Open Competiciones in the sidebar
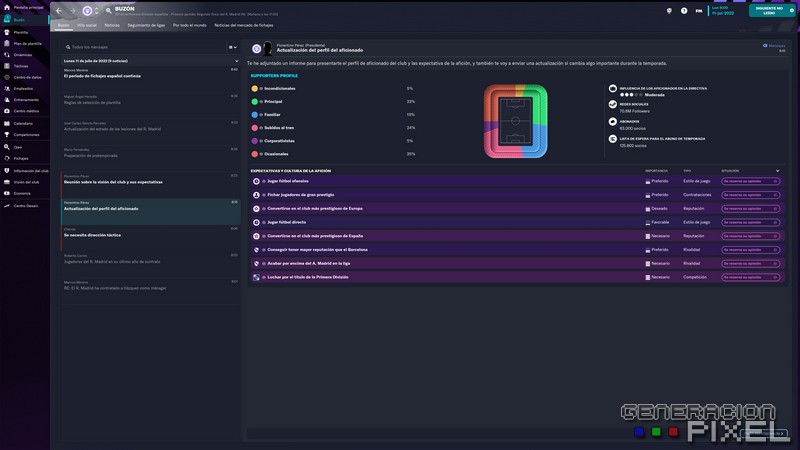This screenshot has width=800, height=450. tap(24, 135)
